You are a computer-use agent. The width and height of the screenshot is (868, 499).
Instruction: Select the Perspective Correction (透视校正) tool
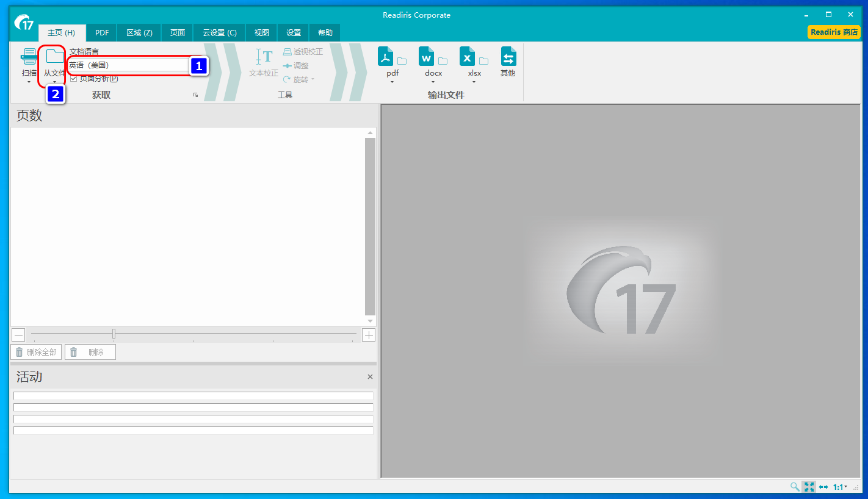click(303, 52)
